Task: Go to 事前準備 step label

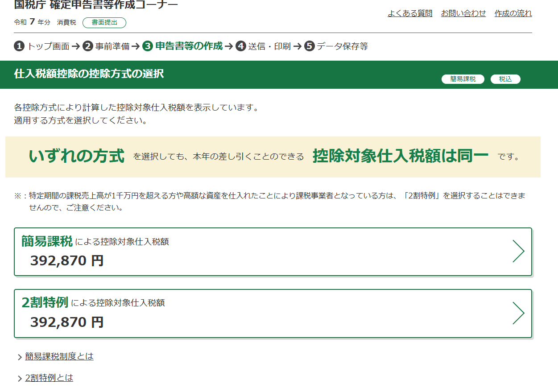Action: tap(112, 46)
